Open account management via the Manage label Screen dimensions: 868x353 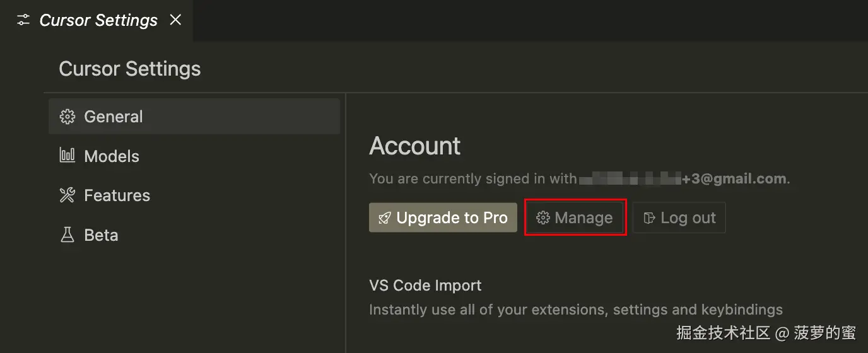pyautogui.click(x=584, y=218)
